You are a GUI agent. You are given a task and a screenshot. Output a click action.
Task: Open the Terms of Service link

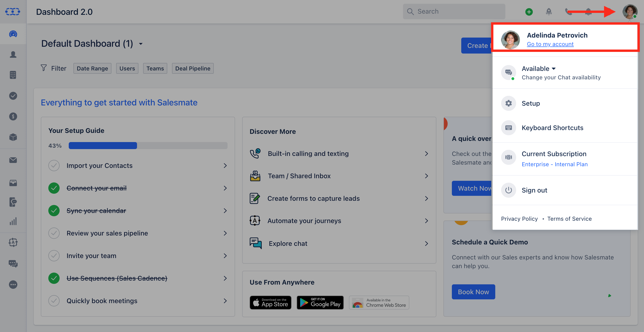pos(569,219)
